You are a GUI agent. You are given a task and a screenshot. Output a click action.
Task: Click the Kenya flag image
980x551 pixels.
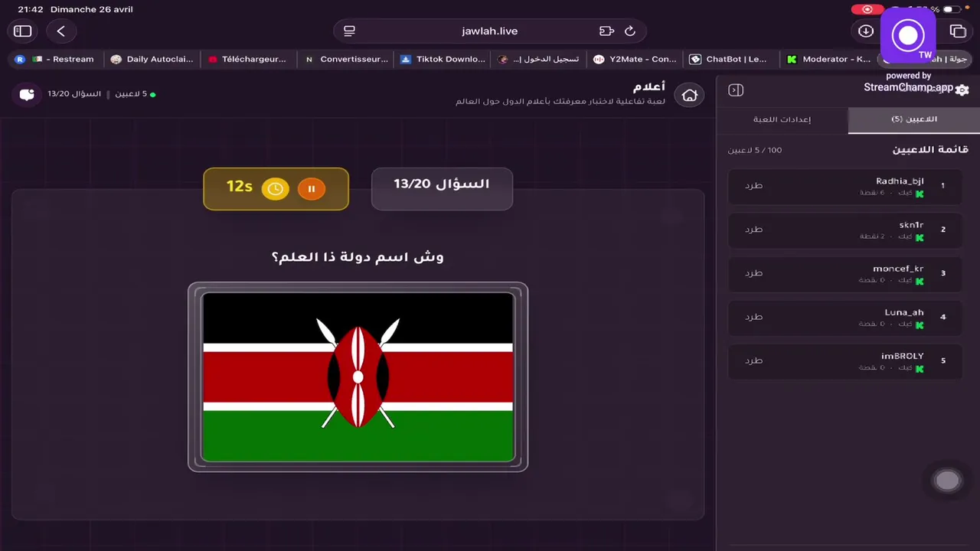pyautogui.click(x=358, y=377)
